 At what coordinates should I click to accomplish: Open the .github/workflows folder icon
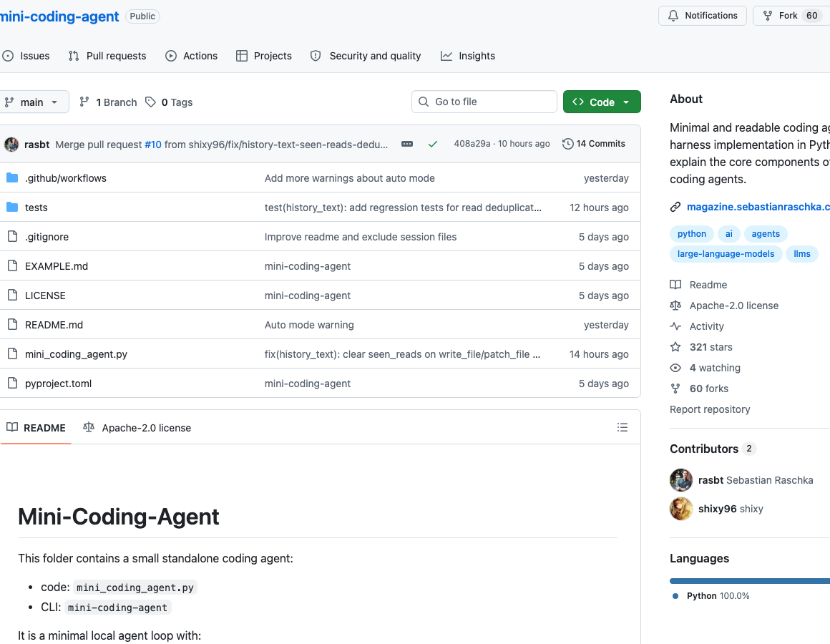point(13,177)
